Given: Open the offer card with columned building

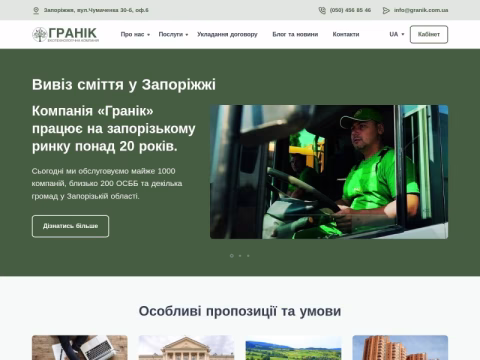Looking at the screenshot, I should [x=186, y=347].
